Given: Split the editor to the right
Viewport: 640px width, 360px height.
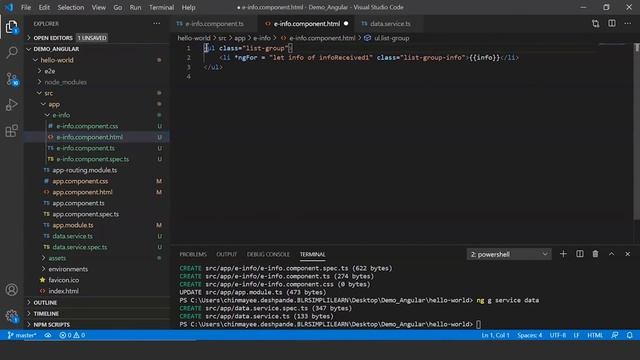Looking at the screenshot, I should [x=612, y=24].
